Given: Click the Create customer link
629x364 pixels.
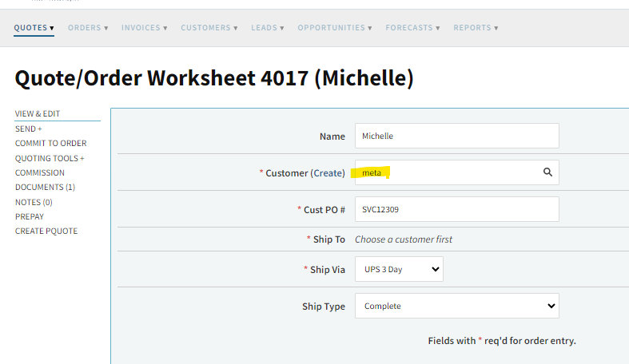Looking at the screenshot, I should (328, 173).
